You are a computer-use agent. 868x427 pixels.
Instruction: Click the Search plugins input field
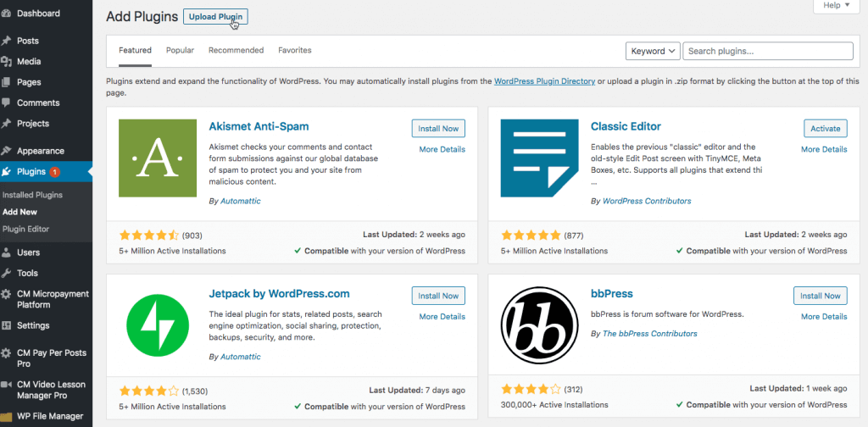point(767,51)
